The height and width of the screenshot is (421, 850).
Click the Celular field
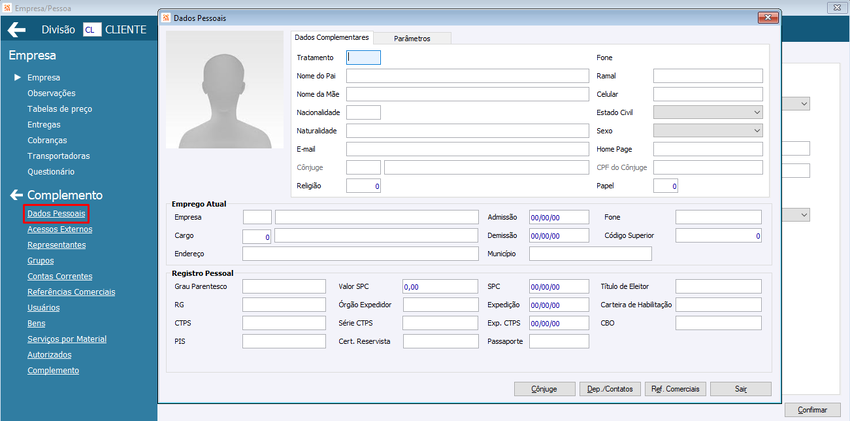coord(708,94)
